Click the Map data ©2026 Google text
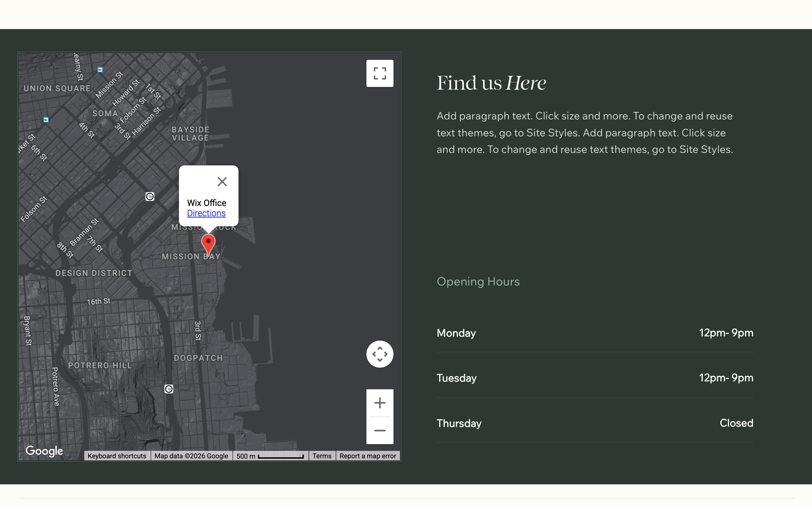 (191, 456)
